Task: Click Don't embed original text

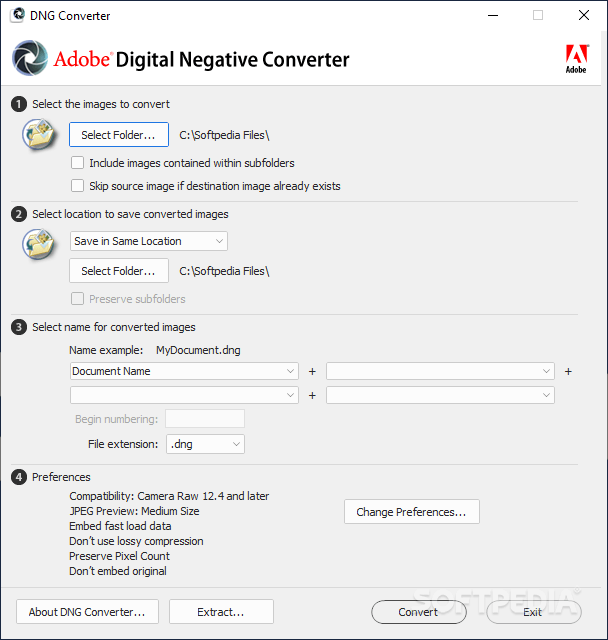Action: coord(118,571)
